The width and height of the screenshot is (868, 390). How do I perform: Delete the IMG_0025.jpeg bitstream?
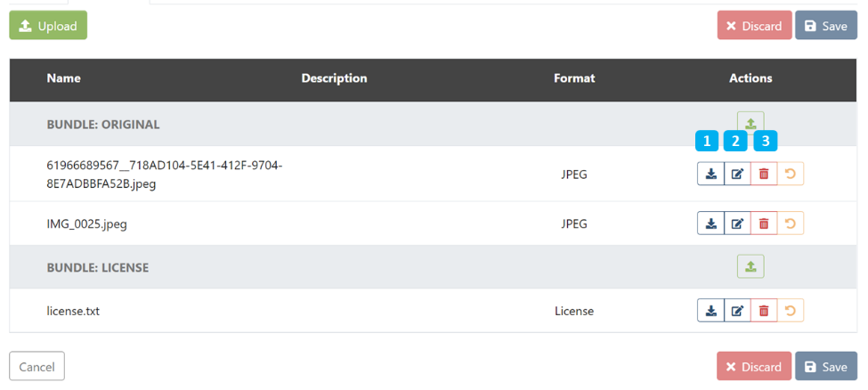click(x=764, y=223)
